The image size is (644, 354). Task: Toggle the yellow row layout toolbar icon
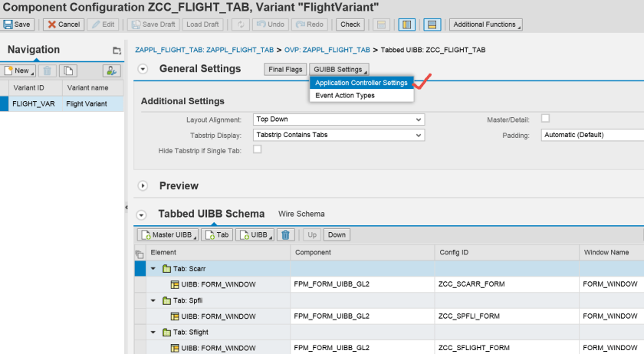pos(432,25)
